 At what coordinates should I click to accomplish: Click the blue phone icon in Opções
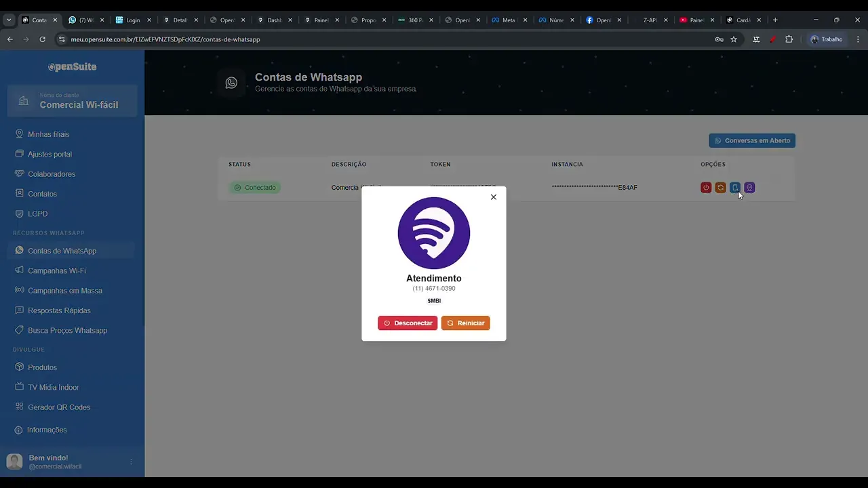(x=734, y=188)
